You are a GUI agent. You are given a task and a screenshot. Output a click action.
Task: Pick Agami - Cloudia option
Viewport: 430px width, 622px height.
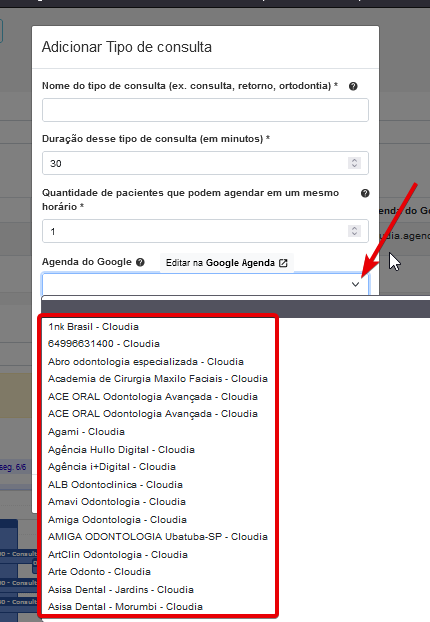click(x=86, y=432)
